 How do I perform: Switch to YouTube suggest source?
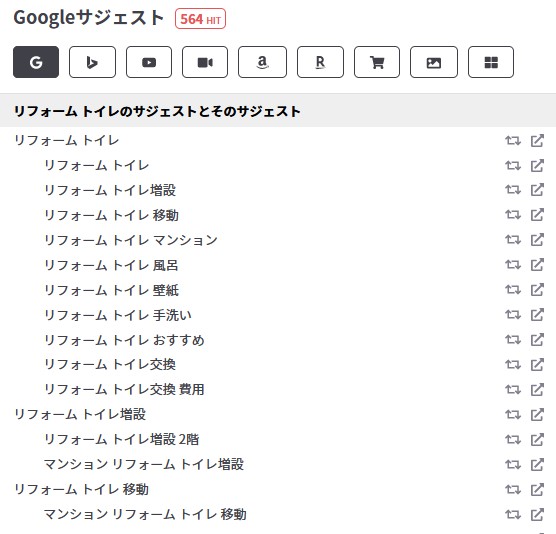[x=149, y=62]
